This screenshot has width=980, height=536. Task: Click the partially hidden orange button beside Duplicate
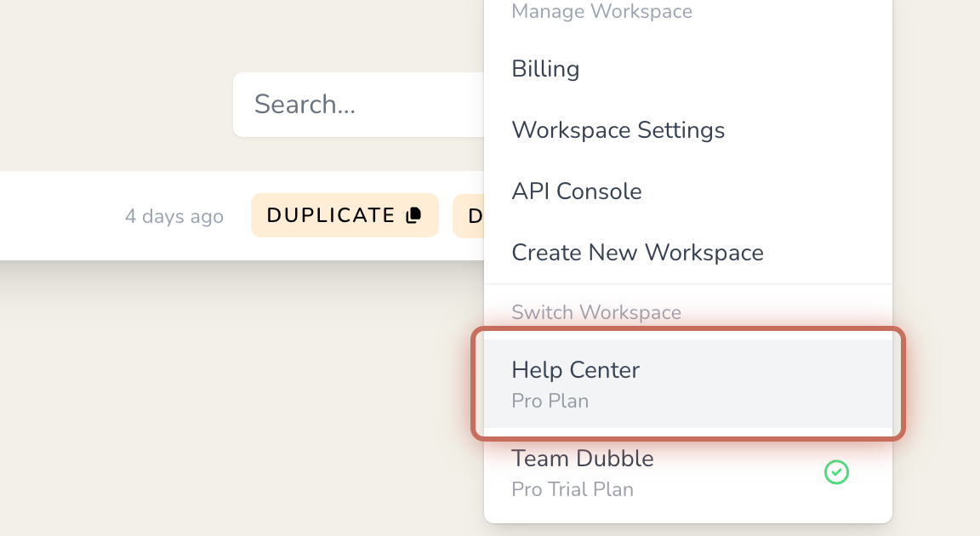coord(468,215)
